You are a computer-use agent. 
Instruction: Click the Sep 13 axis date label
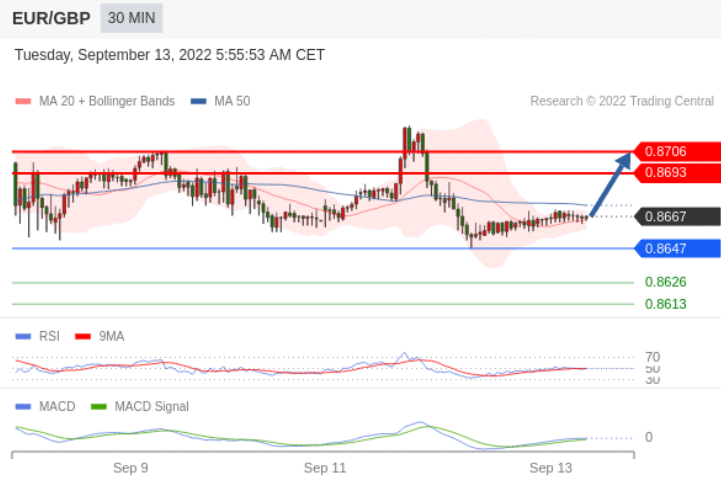coord(551,468)
